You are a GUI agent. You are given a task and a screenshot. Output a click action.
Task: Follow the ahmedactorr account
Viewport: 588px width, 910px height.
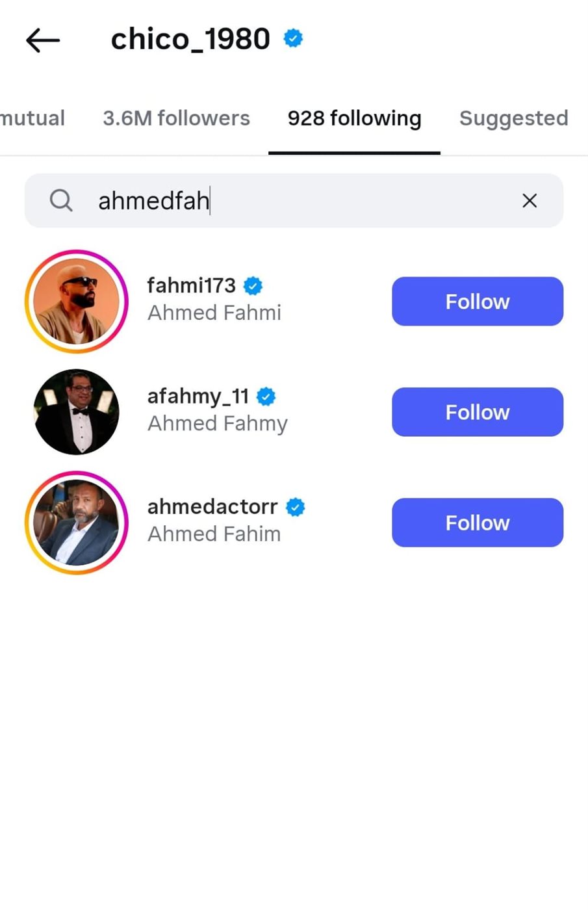click(x=478, y=523)
